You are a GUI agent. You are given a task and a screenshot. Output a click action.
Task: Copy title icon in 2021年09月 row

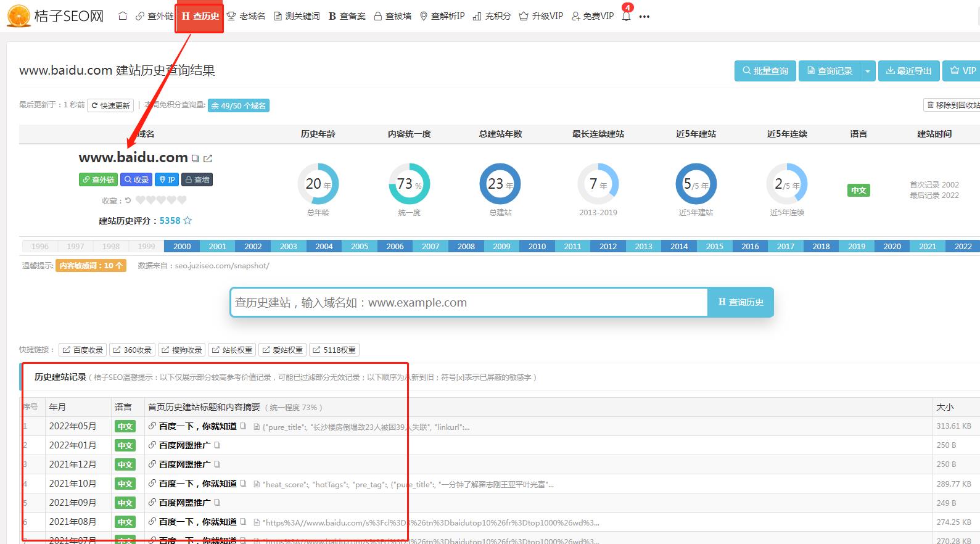click(217, 503)
